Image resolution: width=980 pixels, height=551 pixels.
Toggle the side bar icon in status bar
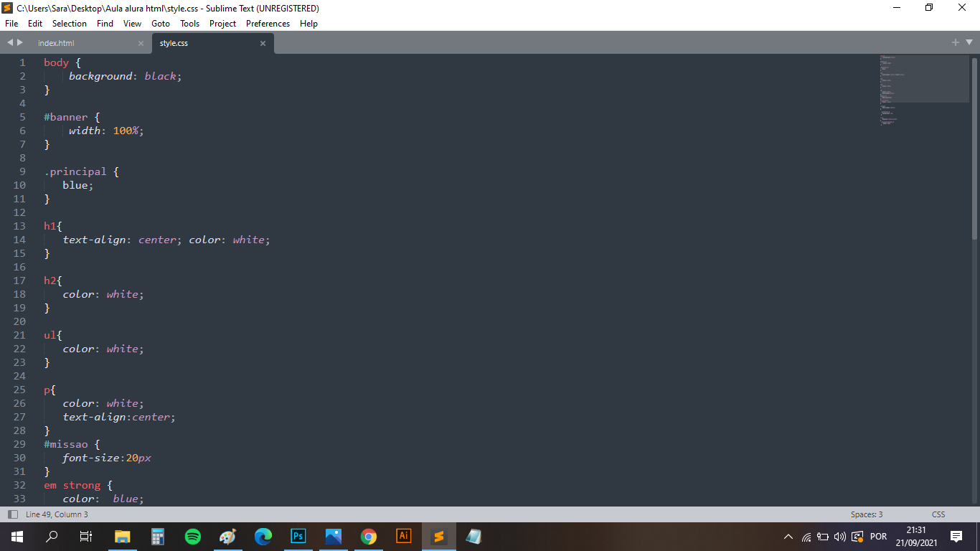(13, 514)
